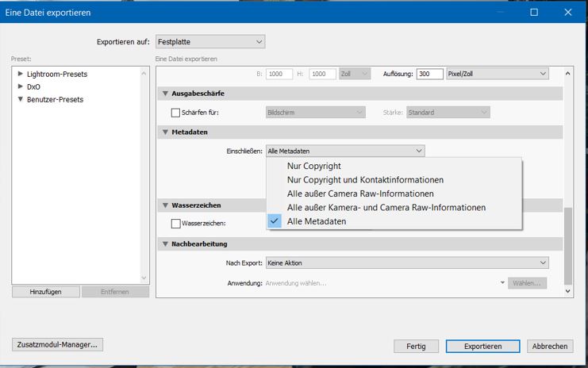Select Nur Copyright from metadata list

[313, 167]
